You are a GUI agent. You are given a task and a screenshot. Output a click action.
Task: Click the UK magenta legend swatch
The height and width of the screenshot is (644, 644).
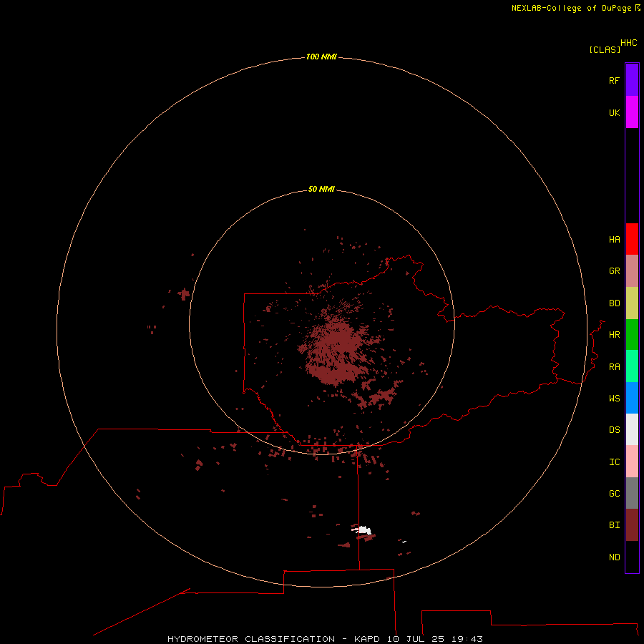coord(632,112)
